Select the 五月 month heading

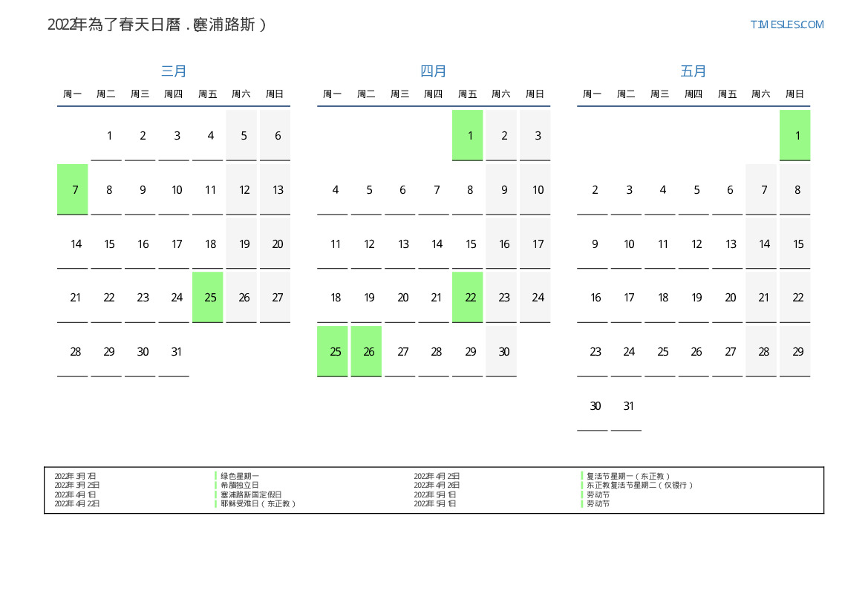(x=694, y=71)
